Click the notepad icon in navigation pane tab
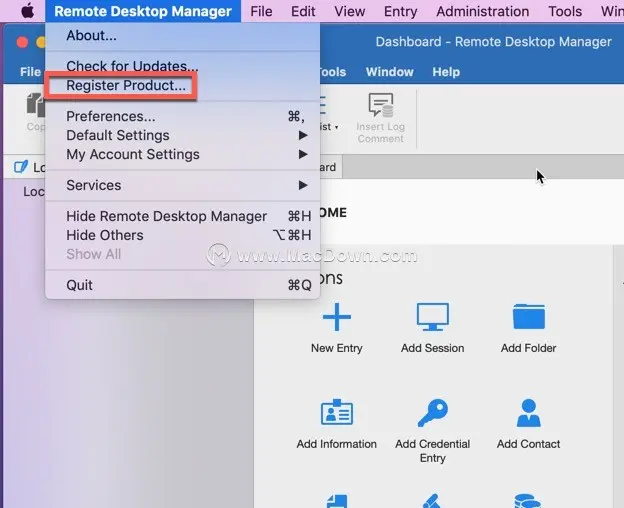Screen dimensions: 624x508 [x=21, y=167]
